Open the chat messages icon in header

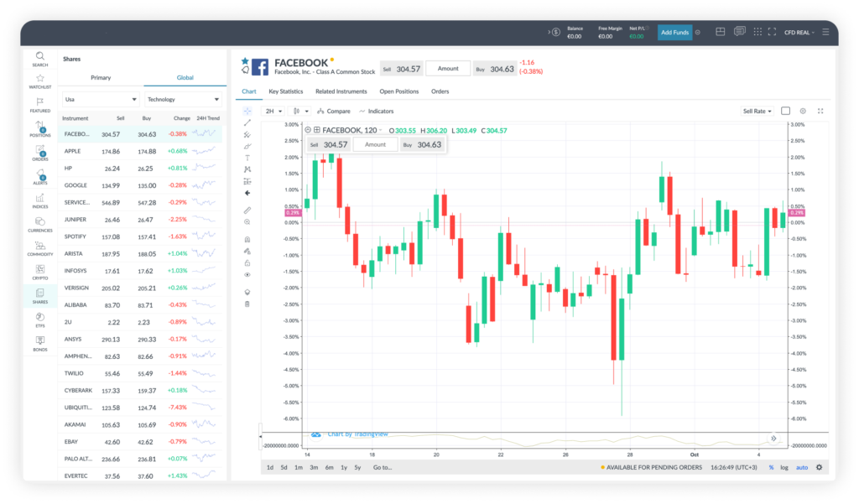click(x=740, y=32)
